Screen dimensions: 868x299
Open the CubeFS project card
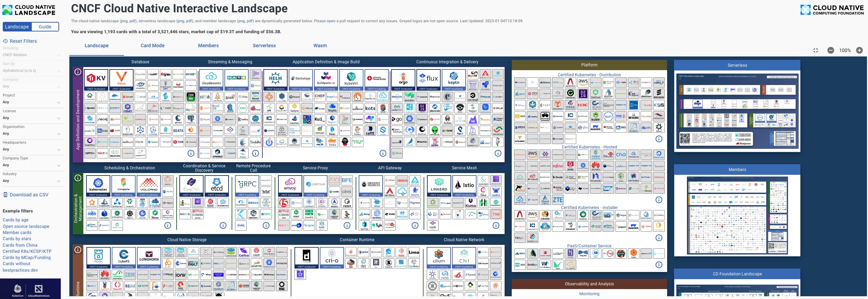point(124,258)
